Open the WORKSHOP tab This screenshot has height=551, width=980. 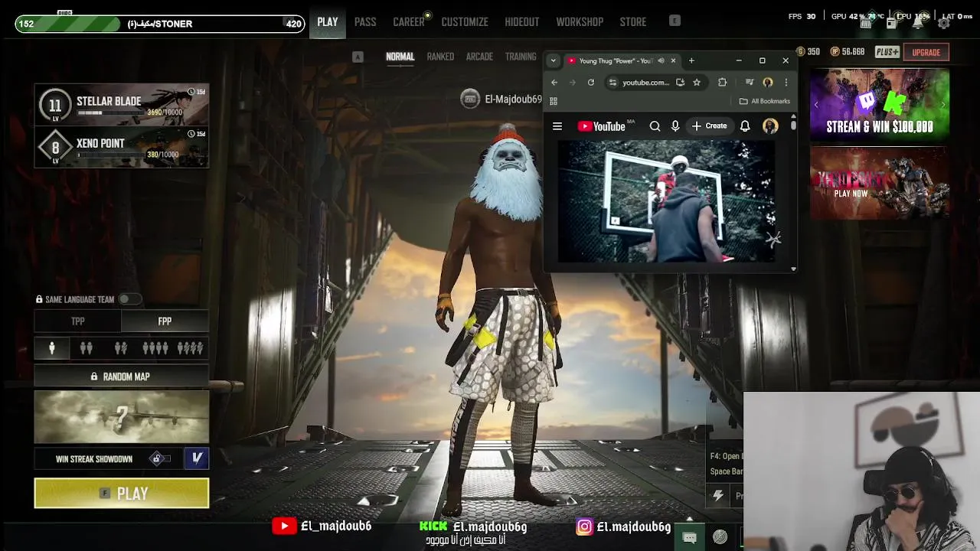click(580, 22)
